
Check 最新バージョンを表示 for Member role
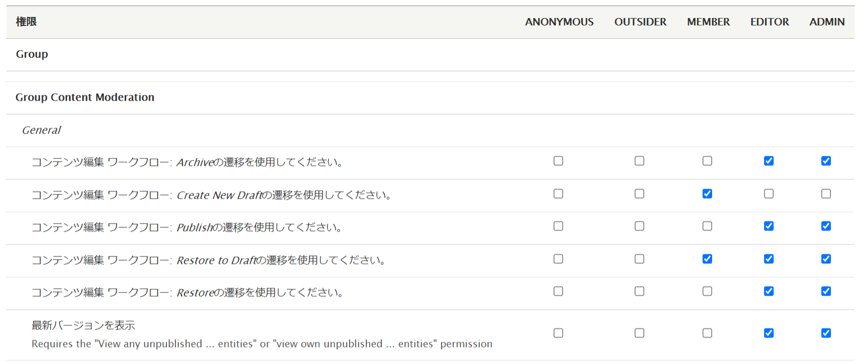coord(707,333)
